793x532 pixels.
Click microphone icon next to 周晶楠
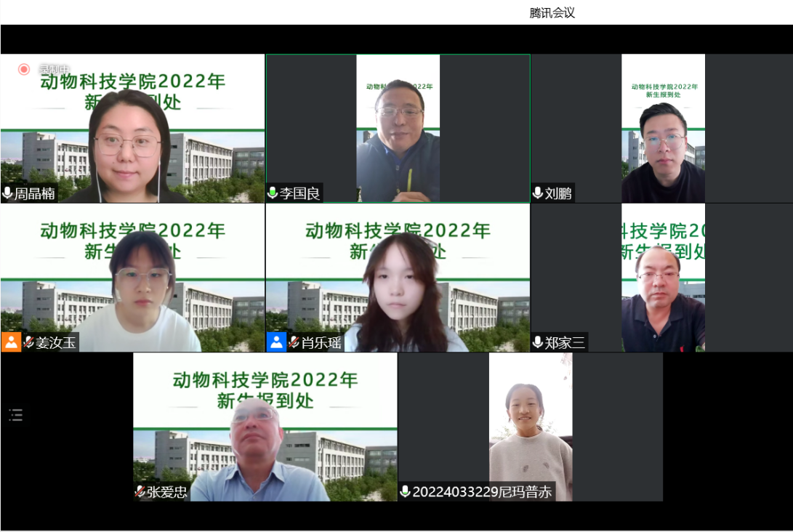(8, 193)
